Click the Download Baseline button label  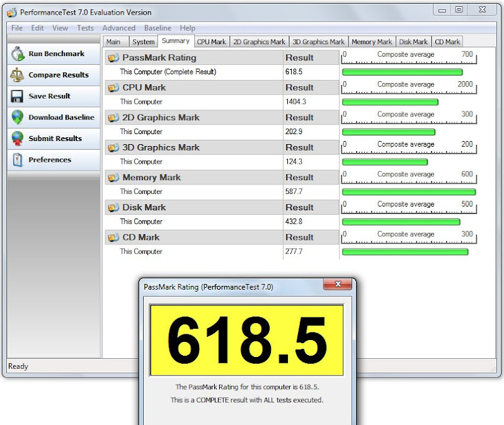click(61, 117)
